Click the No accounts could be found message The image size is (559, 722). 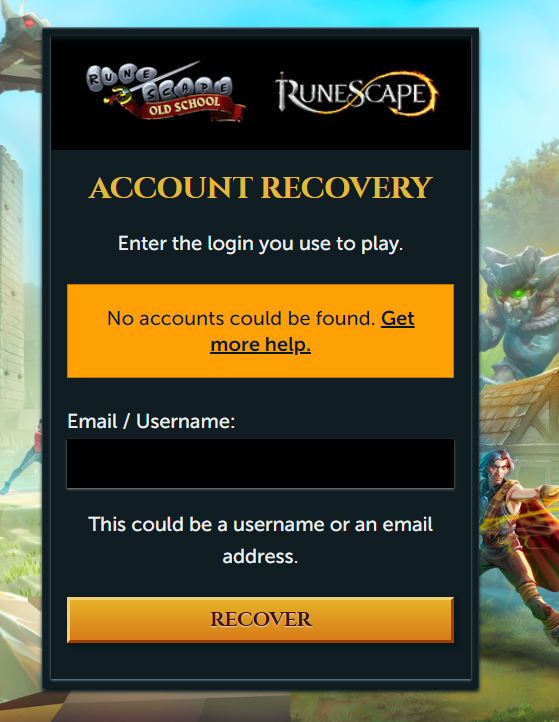pyautogui.click(x=241, y=318)
